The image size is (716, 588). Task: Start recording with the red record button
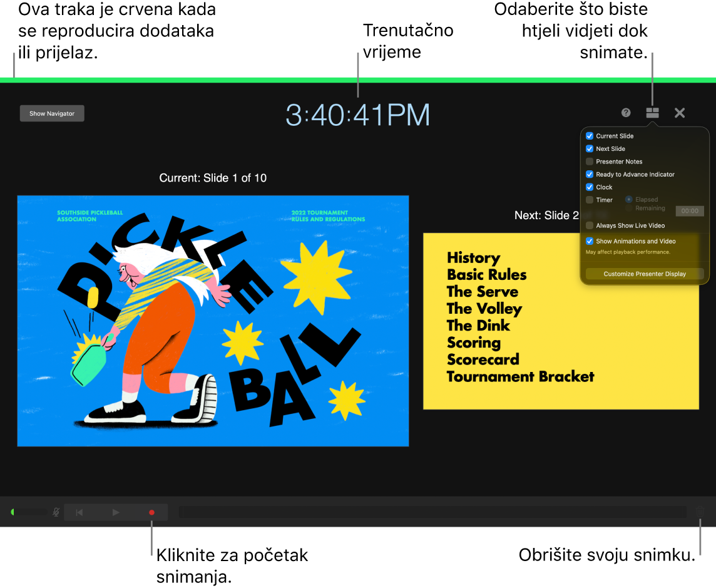pyautogui.click(x=151, y=513)
